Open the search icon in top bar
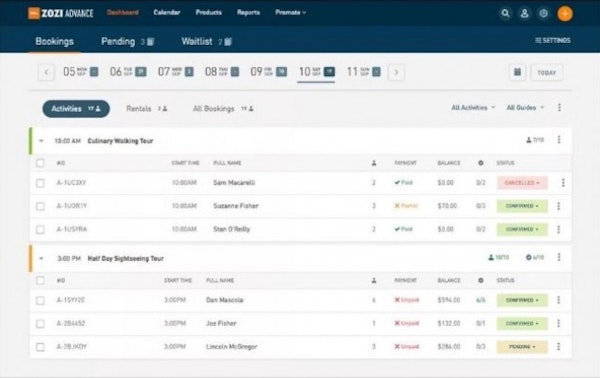This screenshot has height=378, width=600. point(505,13)
